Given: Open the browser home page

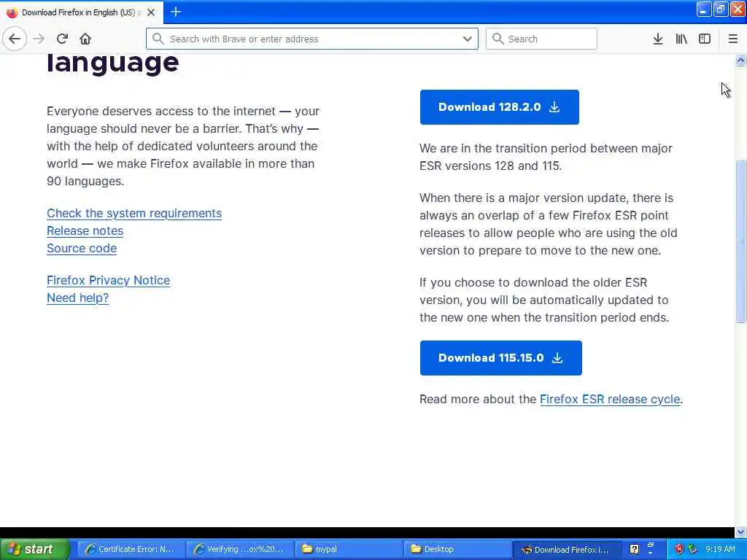Looking at the screenshot, I should point(85,39).
